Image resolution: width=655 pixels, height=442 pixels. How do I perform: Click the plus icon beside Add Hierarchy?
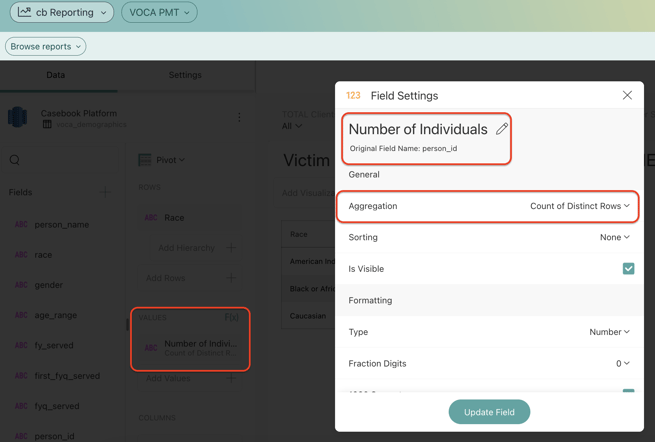click(231, 248)
